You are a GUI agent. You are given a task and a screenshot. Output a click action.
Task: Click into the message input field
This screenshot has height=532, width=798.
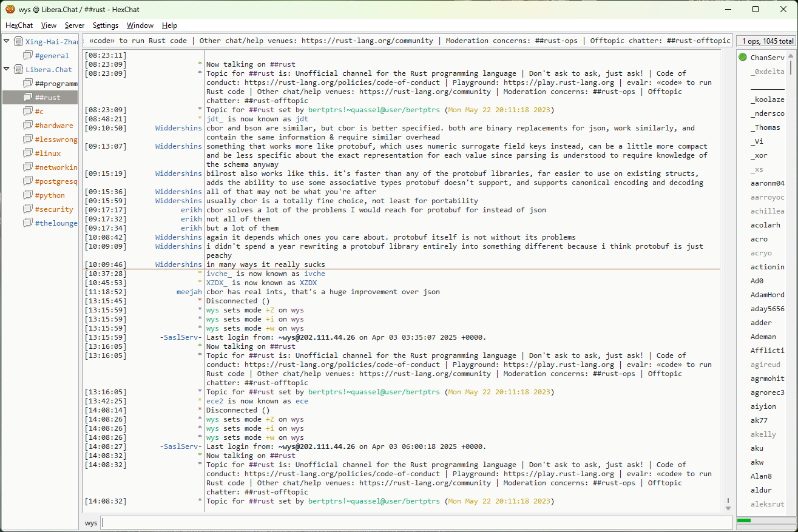[x=416, y=523]
